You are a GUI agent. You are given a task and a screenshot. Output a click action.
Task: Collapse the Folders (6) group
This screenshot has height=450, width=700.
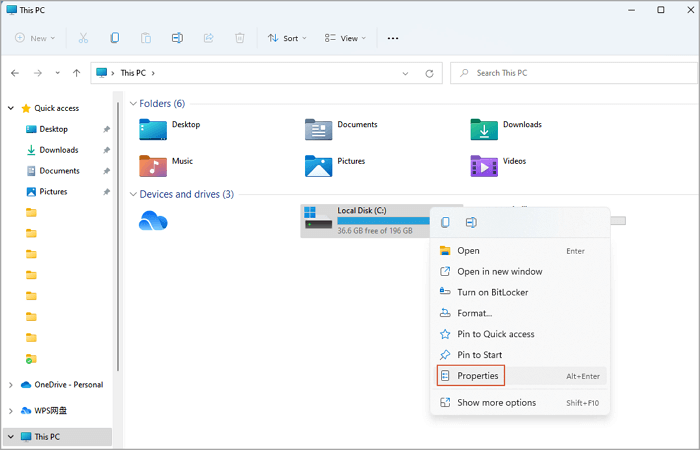click(132, 103)
